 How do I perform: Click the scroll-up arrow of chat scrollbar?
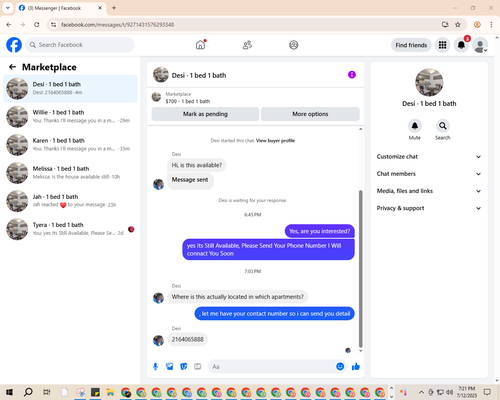tap(360, 129)
